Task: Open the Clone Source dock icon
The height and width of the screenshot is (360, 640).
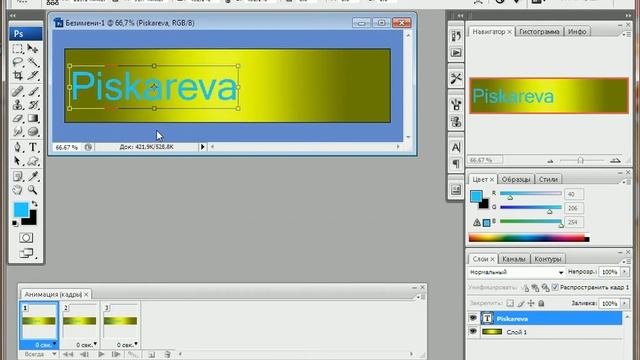Action: point(456,122)
